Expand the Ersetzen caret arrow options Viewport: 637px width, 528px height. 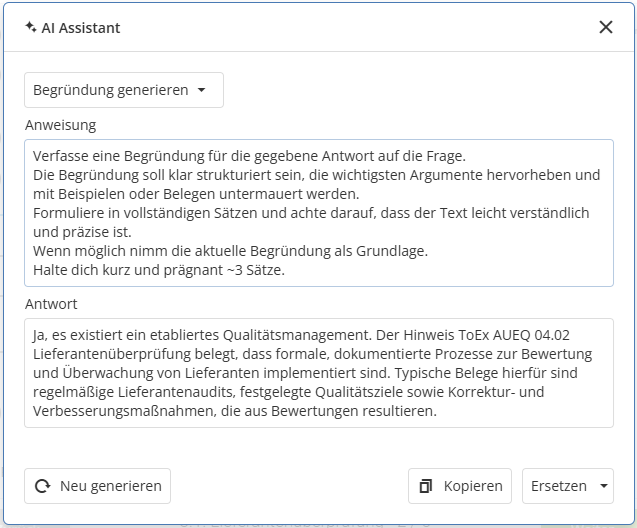pyautogui.click(x=603, y=486)
